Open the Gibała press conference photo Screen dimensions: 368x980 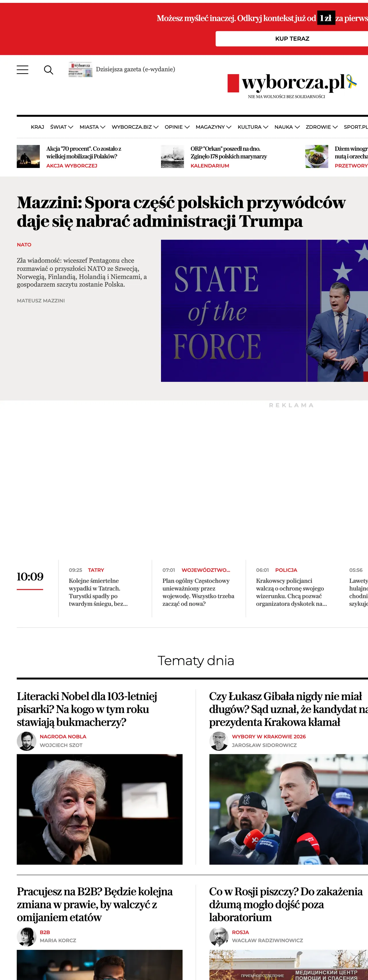[288, 809]
